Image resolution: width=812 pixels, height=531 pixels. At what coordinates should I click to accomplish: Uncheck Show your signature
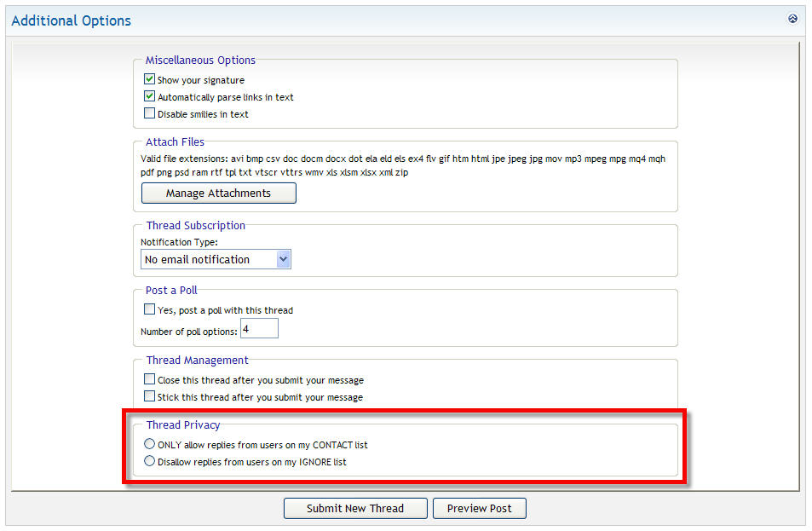coord(149,79)
